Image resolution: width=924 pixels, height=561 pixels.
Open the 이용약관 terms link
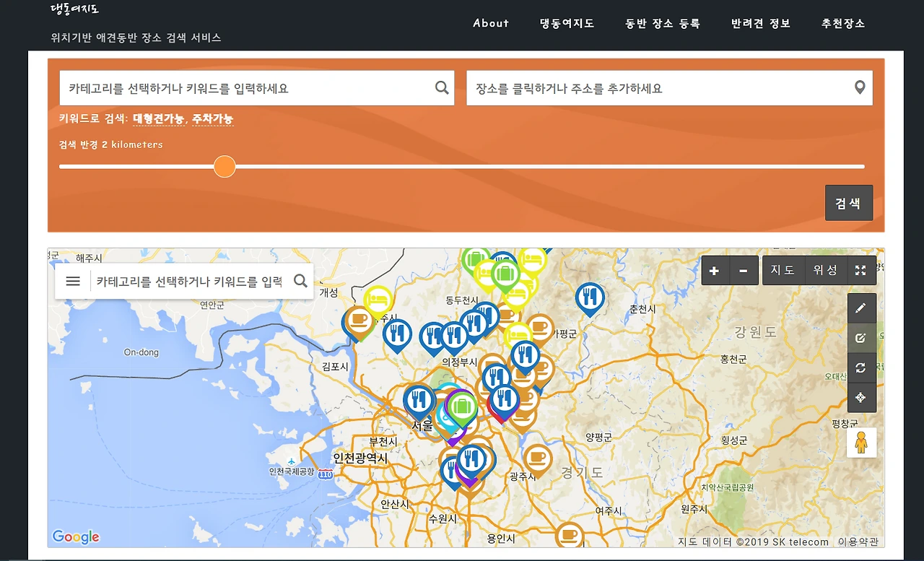(x=858, y=542)
